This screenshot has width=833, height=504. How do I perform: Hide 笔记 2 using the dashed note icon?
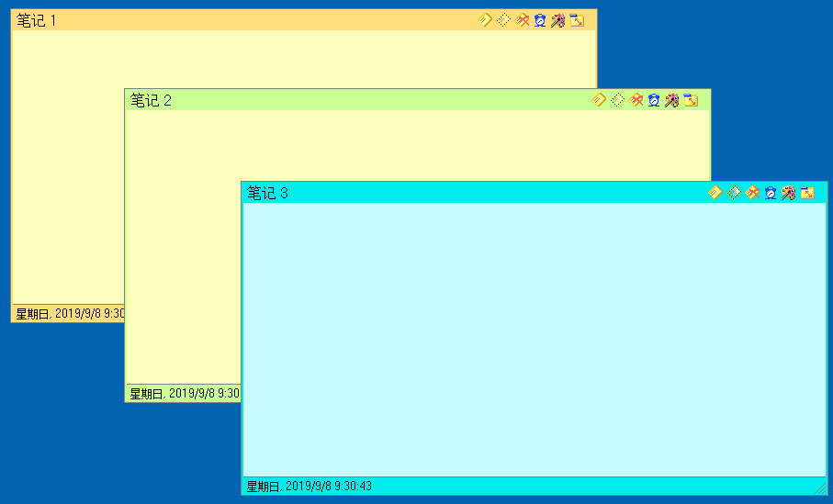(617, 100)
